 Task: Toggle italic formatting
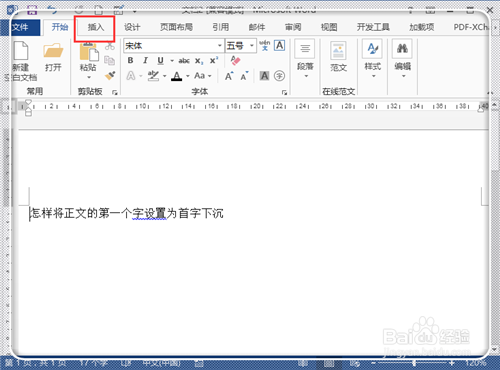coord(145,61)
